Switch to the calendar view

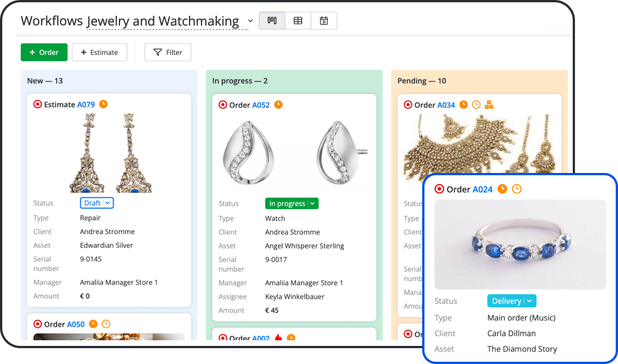click(x=323, y=20)
